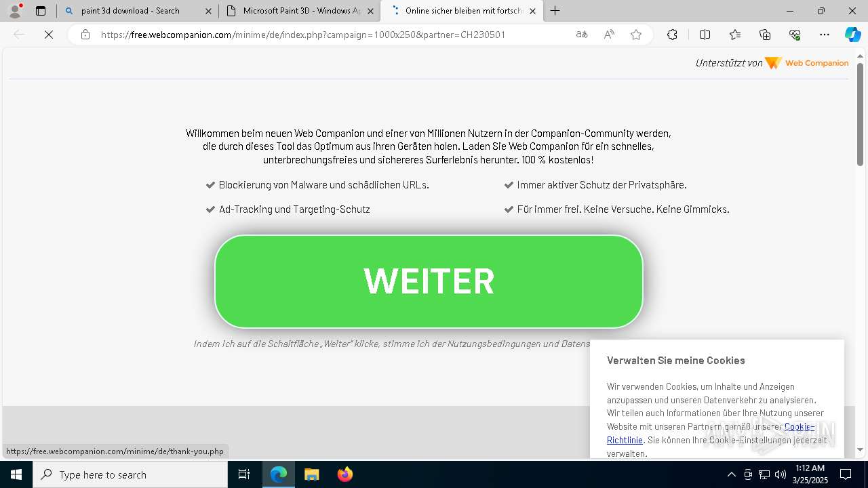Click Für immer frei. Keine Versuche text
Viewport: 868px width, 488px height.
(623, 209)
